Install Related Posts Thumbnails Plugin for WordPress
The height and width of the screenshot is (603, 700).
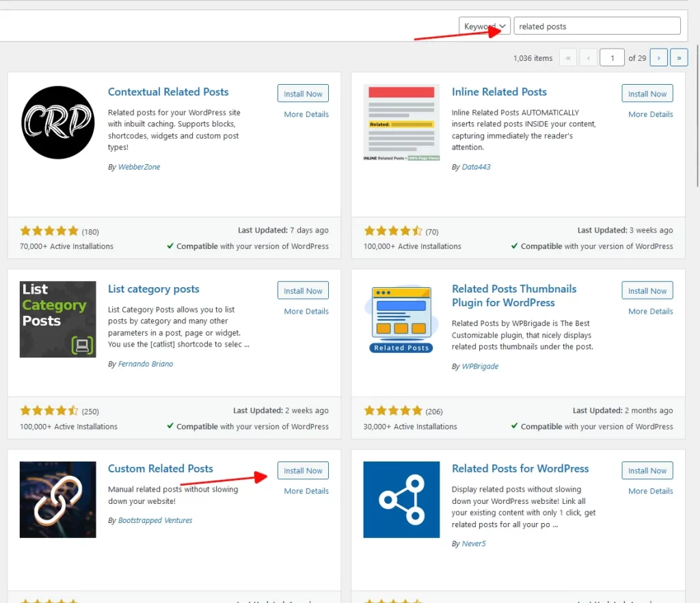647,291
